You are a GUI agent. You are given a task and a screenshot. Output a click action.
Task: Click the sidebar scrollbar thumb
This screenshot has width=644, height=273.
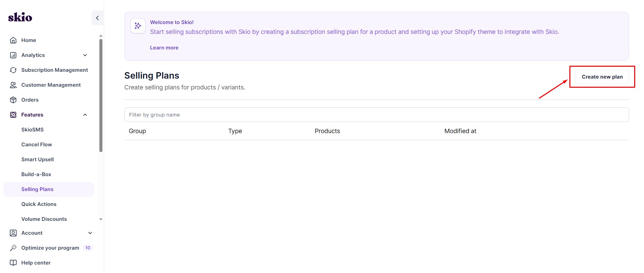pyautogui.click(x=101, y=96)
